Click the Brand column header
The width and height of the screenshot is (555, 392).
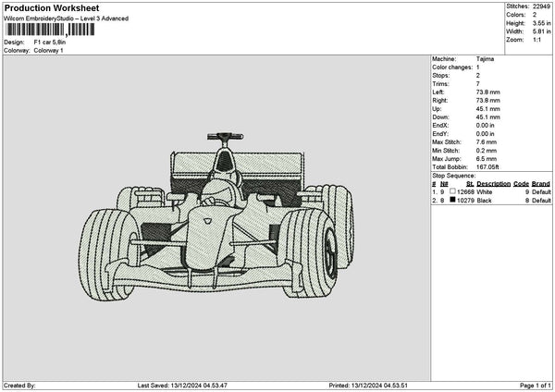[x=541, y=183]
